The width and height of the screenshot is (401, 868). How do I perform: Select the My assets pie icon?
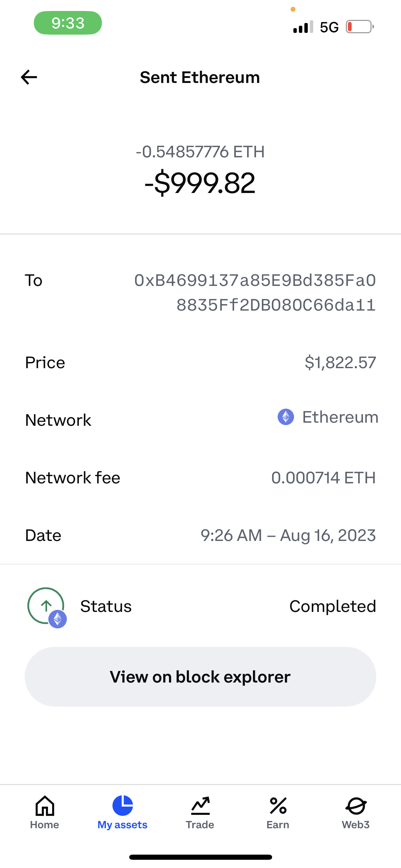pos(122,806)
